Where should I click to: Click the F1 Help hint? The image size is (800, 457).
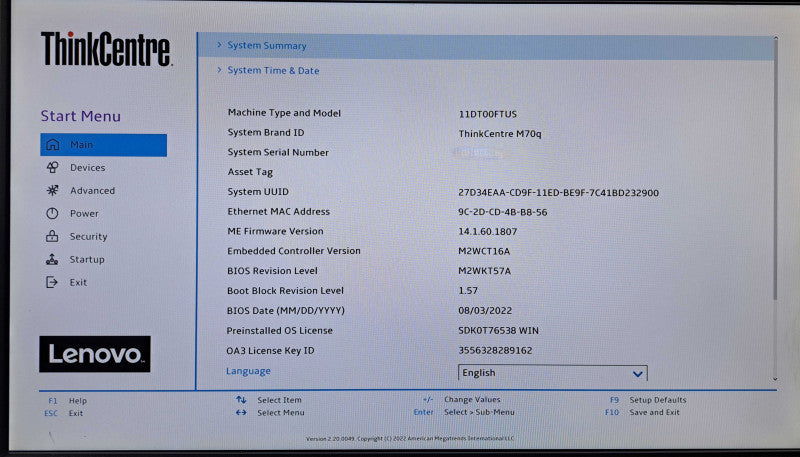pos(67,401)
